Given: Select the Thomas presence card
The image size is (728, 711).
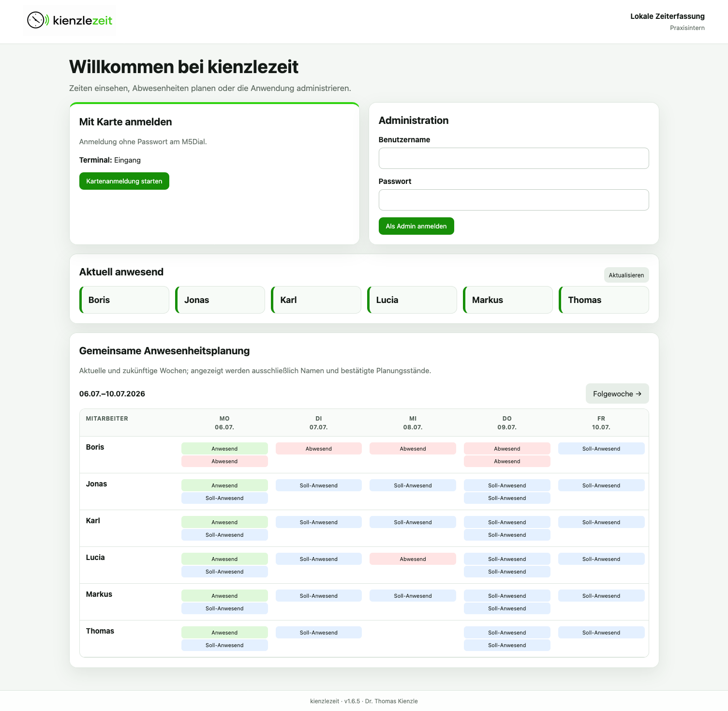Looking at the screenshot, I should pyautogui.click(x=604, y=300).
